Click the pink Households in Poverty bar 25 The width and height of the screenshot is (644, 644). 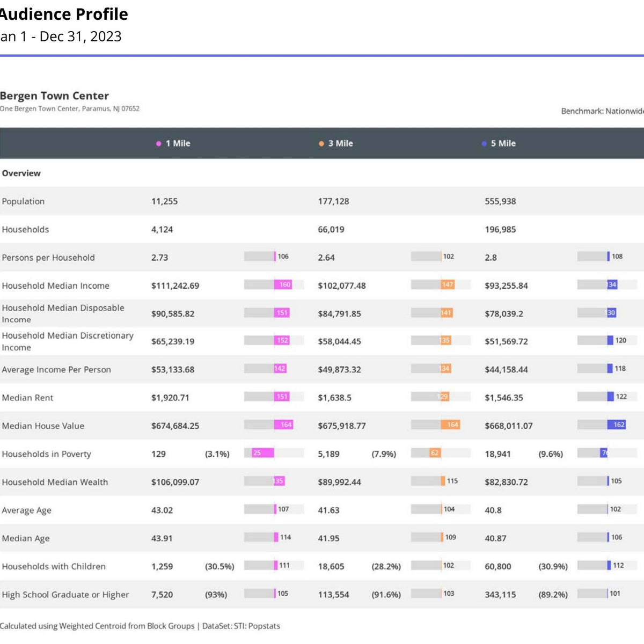(259, 453)
